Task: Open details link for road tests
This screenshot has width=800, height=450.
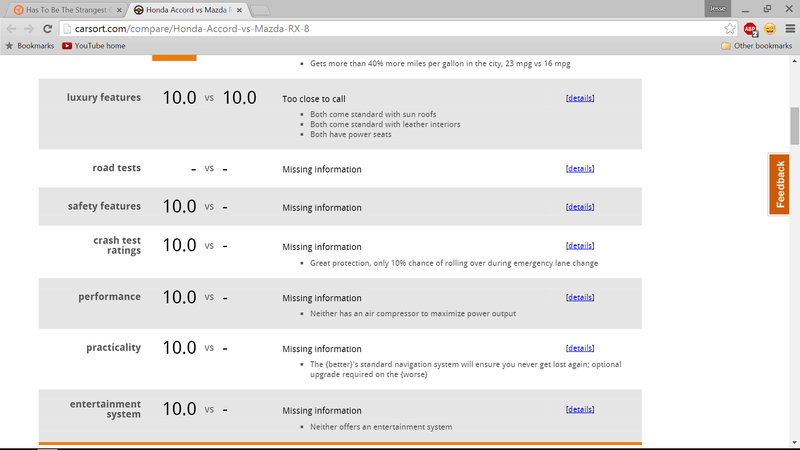Action: [580, 168]
